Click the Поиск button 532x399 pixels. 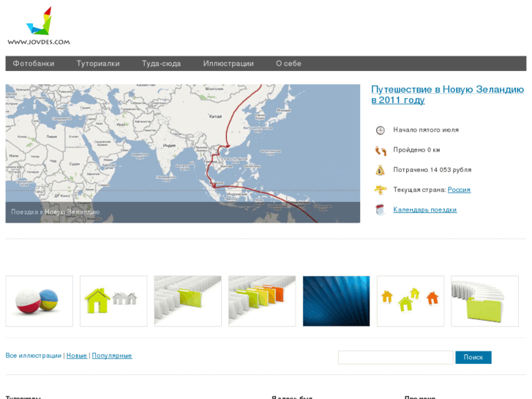pos(473,357)
